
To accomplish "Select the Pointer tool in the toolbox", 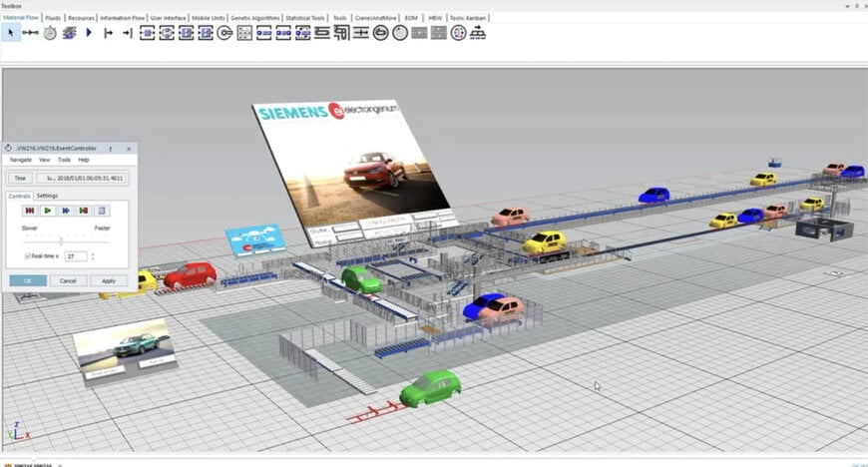I will click(x=11, y=33).
